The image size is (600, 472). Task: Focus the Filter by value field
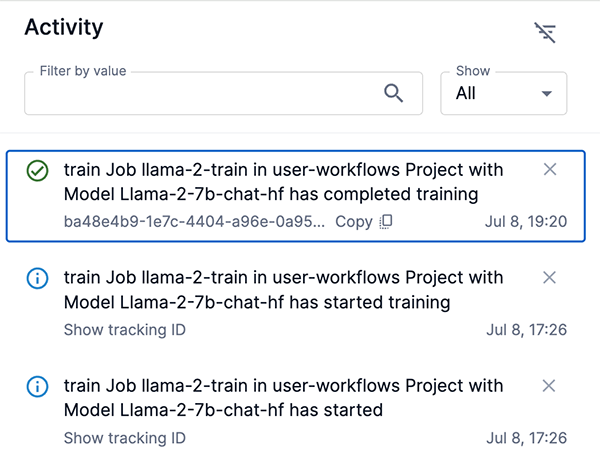click(x=200, y=94)
